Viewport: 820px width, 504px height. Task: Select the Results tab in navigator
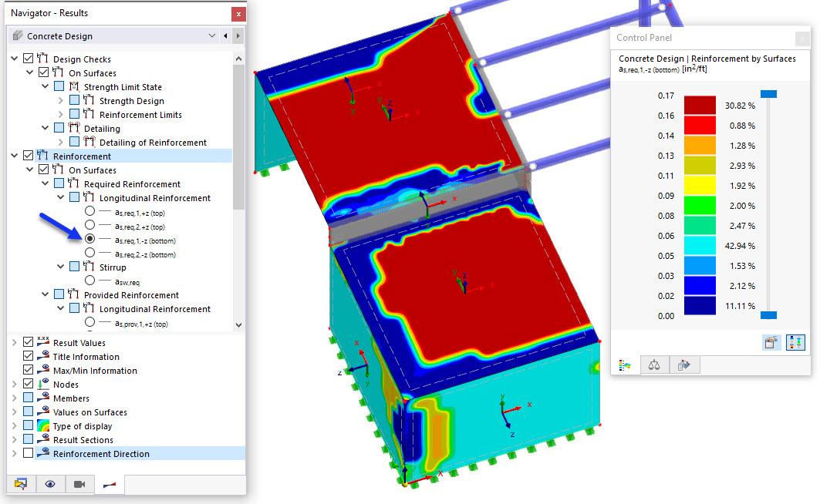[110, 485]
